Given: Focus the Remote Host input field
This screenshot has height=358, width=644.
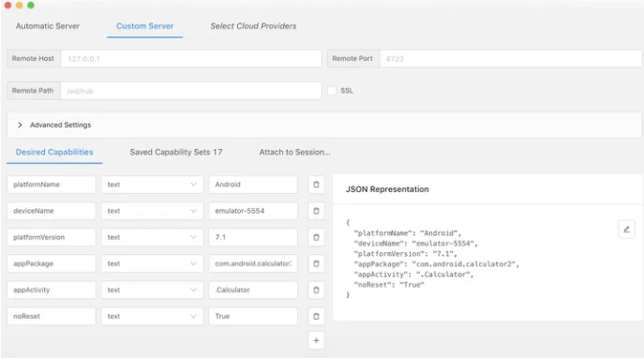Looking at the screenshot, I should (x=191, y=59).
